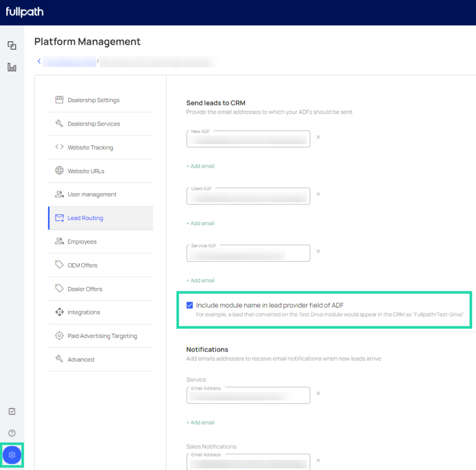
Task: Remove the Used ADF email with X
Action: click(x=318, y=194)
